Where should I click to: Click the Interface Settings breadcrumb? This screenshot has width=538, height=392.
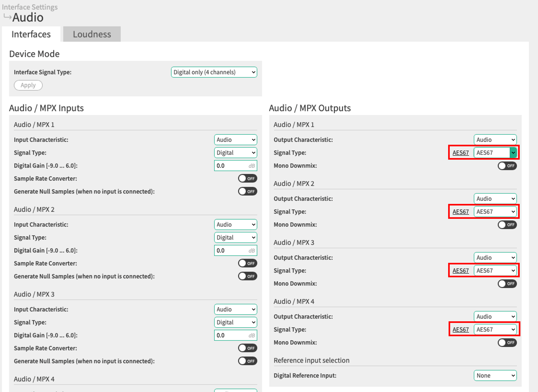30,7
